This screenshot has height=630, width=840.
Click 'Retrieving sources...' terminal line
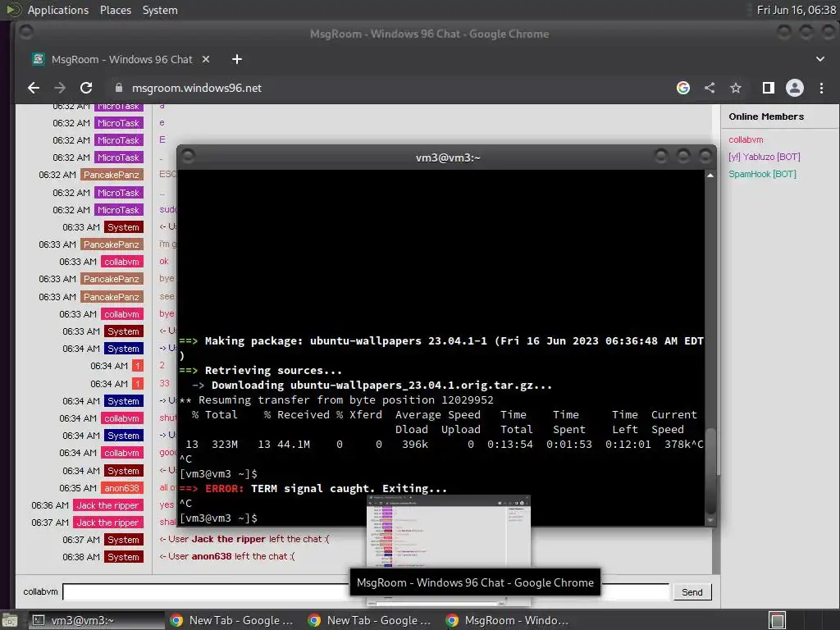point(260,371)
